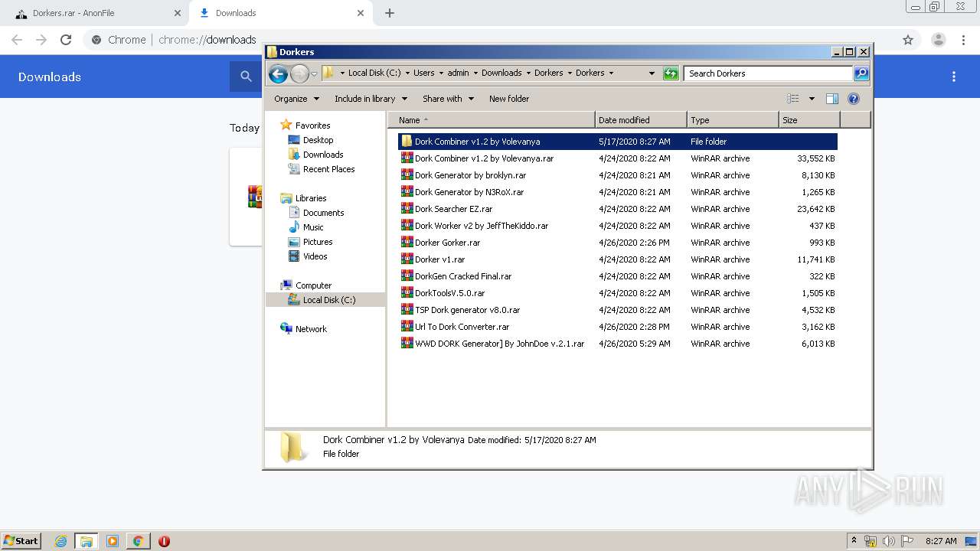Select Dork Searcher EZ.rar
Viewport: 980px width, 551px height.
pyautogui.click(x=618, y=209)
